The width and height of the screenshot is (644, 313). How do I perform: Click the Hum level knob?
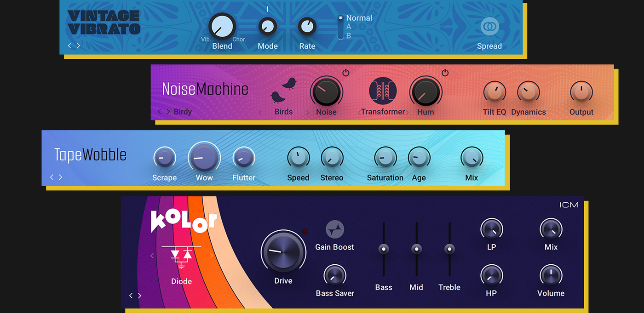[x=425, y=91]
